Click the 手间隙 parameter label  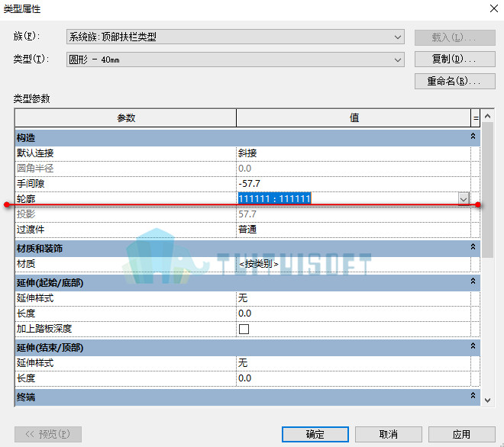pos(31,184)
